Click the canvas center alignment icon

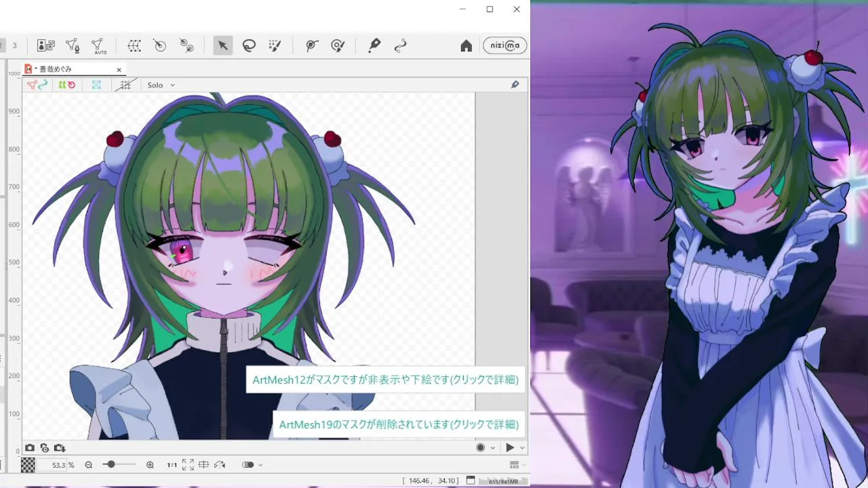coord(204,465)
